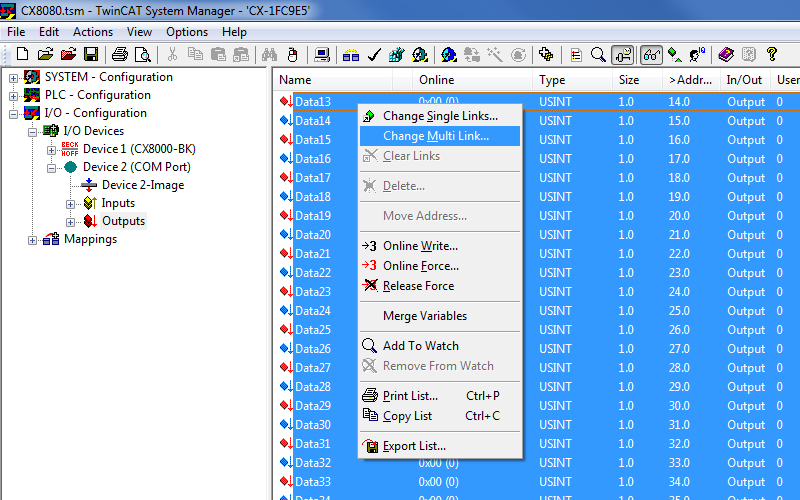Open Print Preview from the toolbar
The width and height of the screenshot is (800, 500).
click(x=142, y=54)
